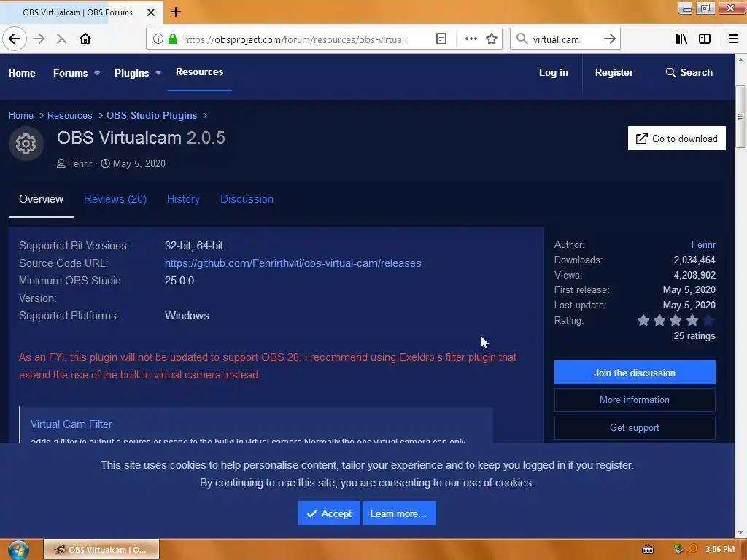Go to the browser Home page icon
Screen dimensions: 747x560
click(85, 39)
